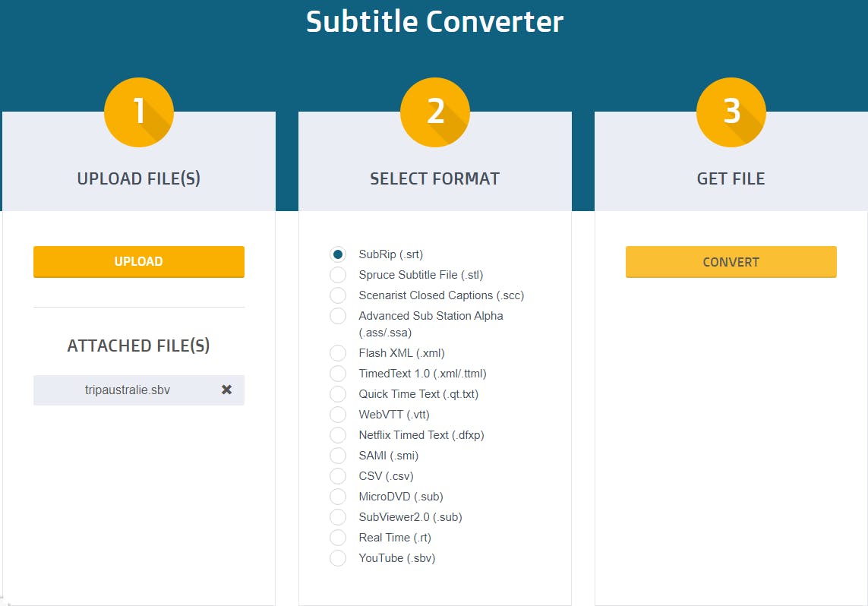Click the step 1 circle icon

139,112
